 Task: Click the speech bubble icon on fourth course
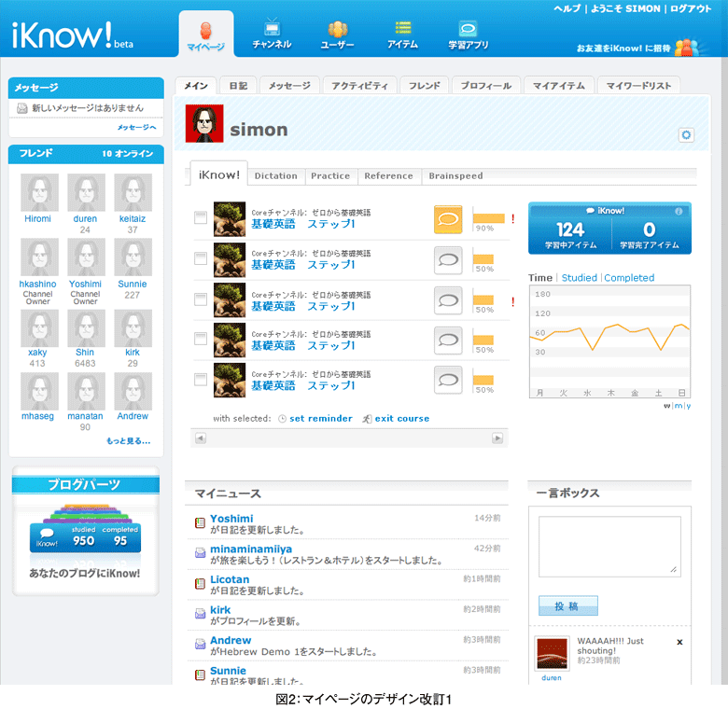click(448, 341)
